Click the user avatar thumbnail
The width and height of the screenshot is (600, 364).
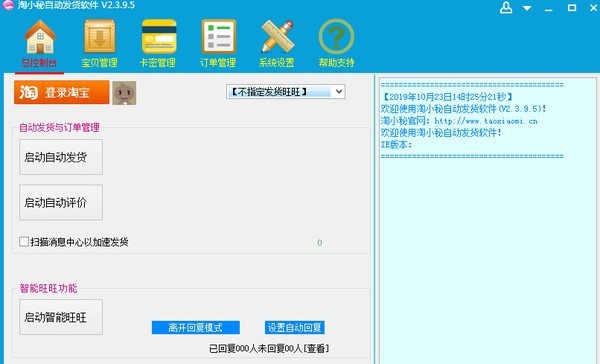click(124, 93)
